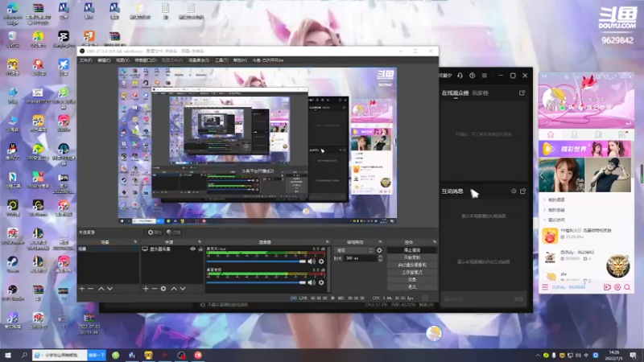Screen dimensions: 644x362
Task: Switch to online audience tab (在线观众榜)
Action: 455,93
